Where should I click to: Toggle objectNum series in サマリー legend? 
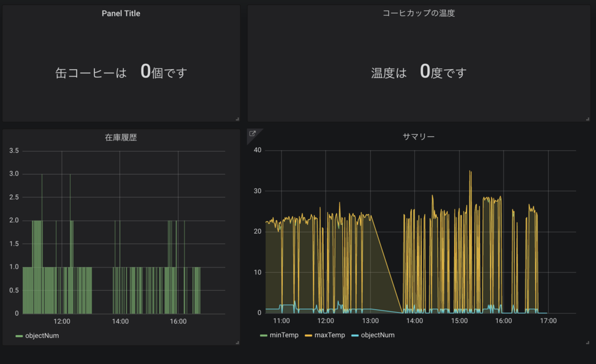coord(377,335)
